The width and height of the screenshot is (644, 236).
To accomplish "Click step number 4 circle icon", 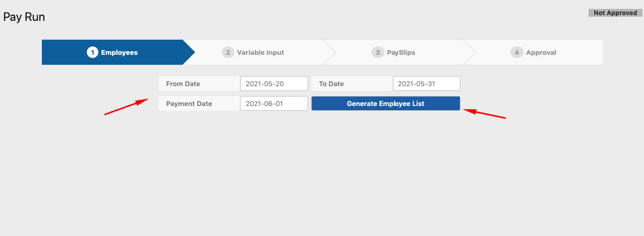I will pyautogui.click(x=517, y=52).
